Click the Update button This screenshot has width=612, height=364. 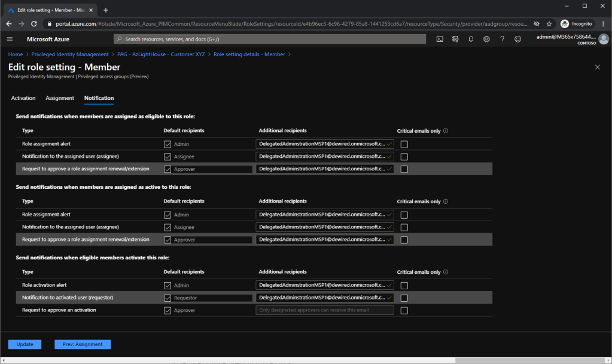[x=25, y=344]
